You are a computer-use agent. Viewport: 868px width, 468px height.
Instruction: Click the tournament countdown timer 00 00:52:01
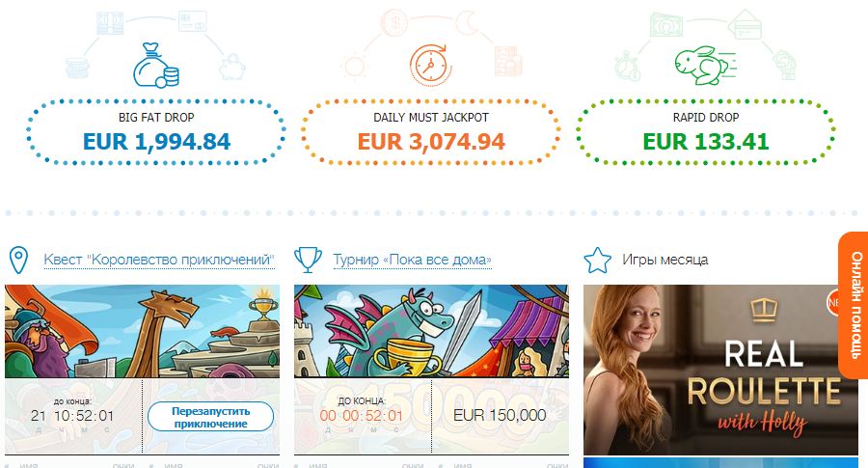(362, 416)
